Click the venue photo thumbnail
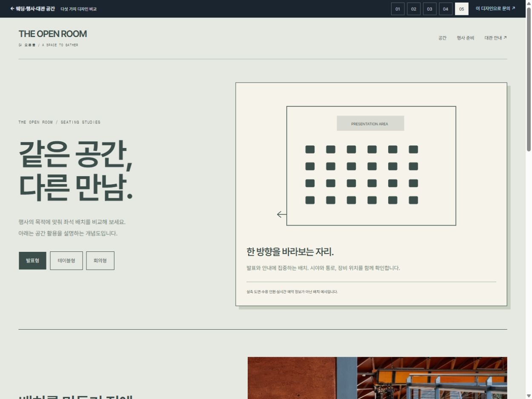The height and width of the screenshot is (399, 532). pos(378,378)
